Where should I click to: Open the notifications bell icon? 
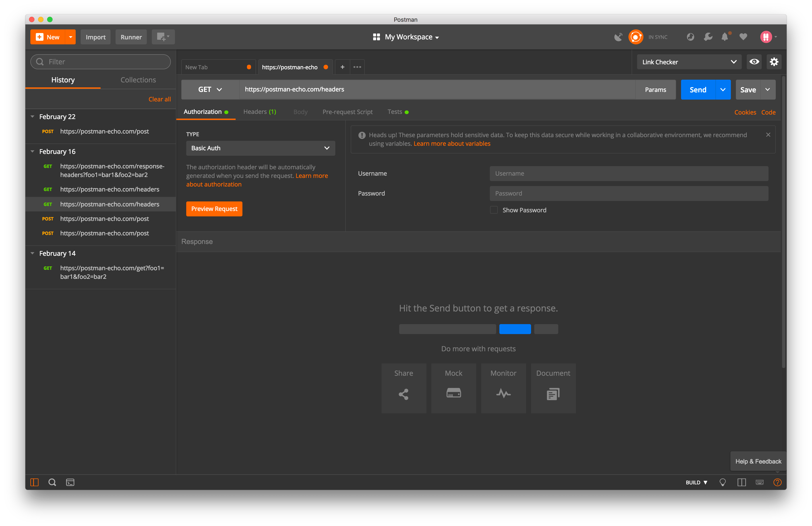tap(725, 37)
